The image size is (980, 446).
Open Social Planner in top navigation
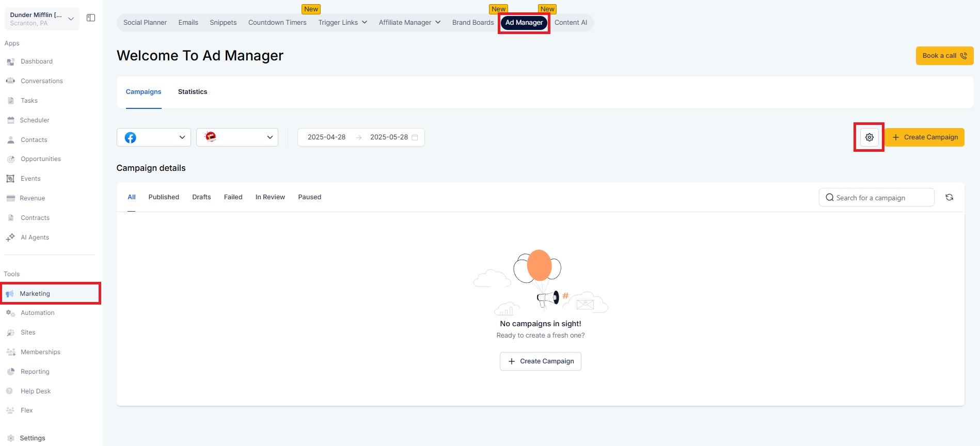pyautogui.click(x=145, y=23)
